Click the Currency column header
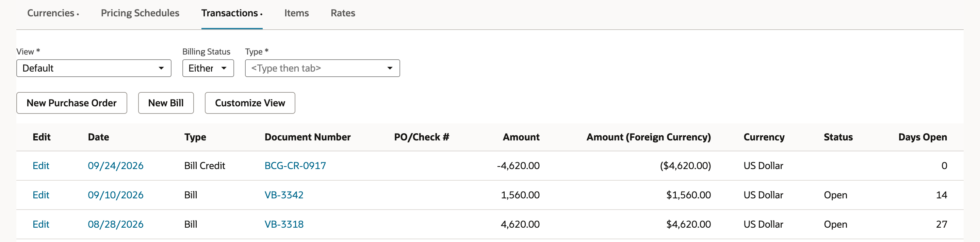This screenshot has height=242, width=980. click(x=764, y=137)
